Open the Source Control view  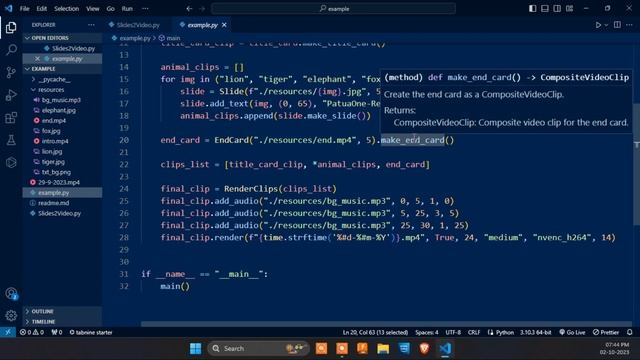coord(11,72)
